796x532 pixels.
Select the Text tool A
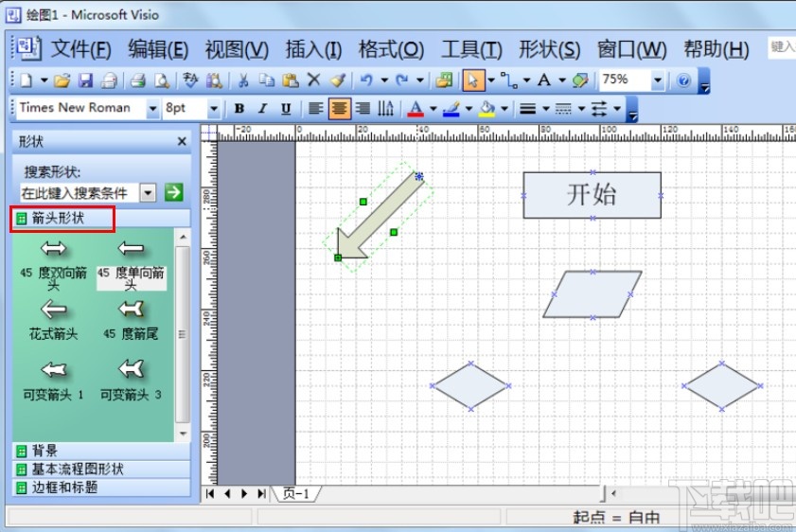point(544,80)
